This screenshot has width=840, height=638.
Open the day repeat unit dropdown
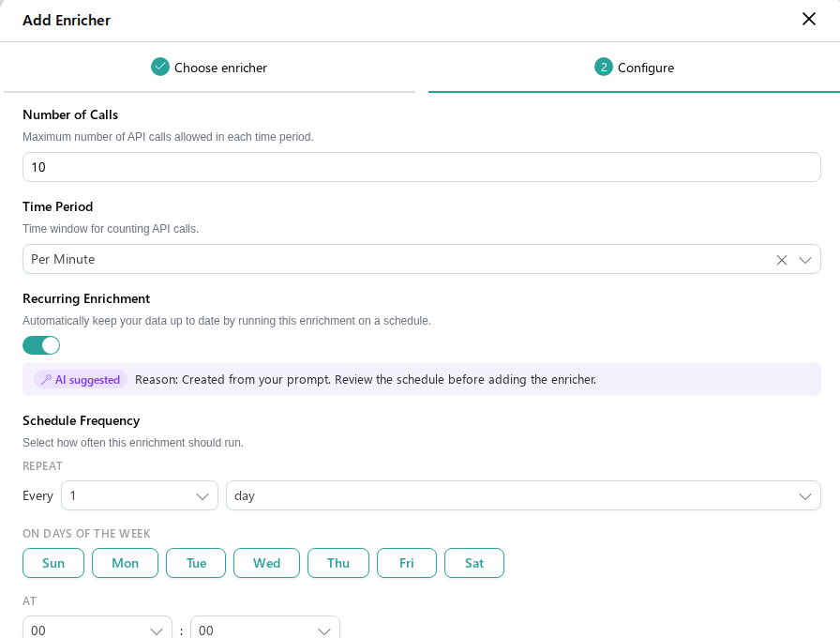pos(523,496)
